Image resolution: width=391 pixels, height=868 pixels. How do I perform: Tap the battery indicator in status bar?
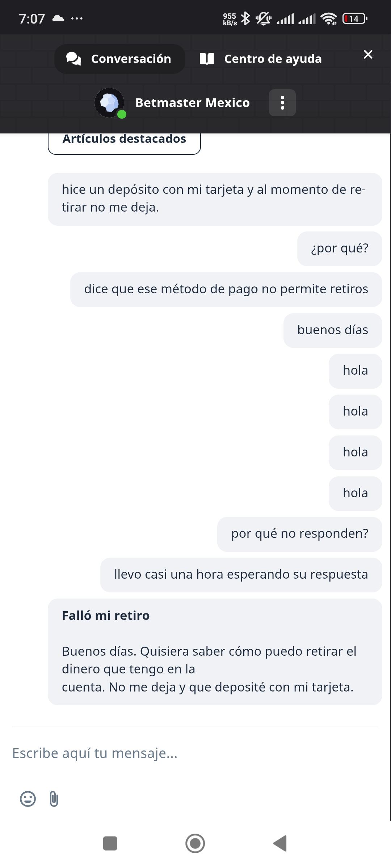click(355, 18)
